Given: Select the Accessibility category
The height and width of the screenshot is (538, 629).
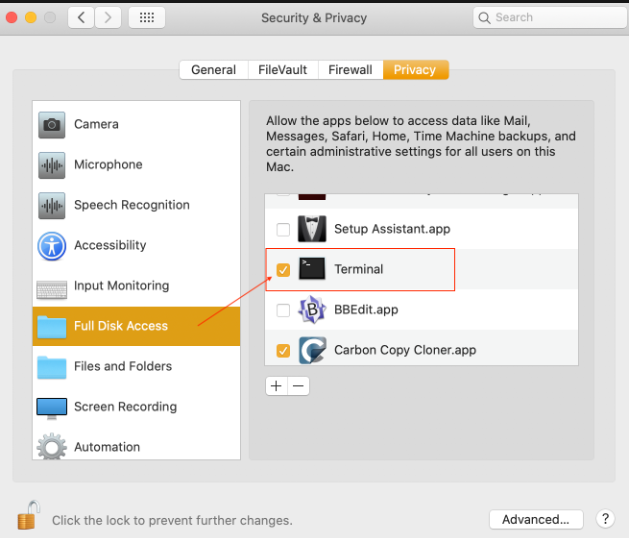Looking at the screenshot, I should pos(136,246).
